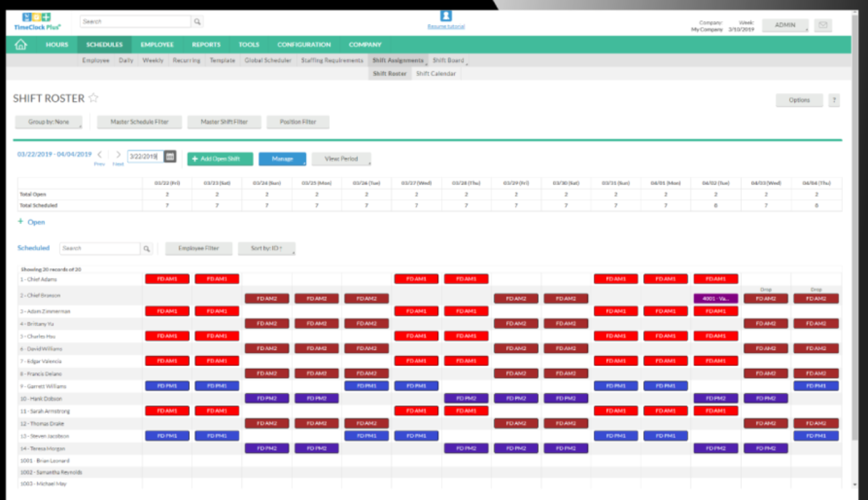This screenshot has height=500, width=868.
Task: Open the Recurring schedule submenu item
Action: pyautogui.click(x=186, y=60)
